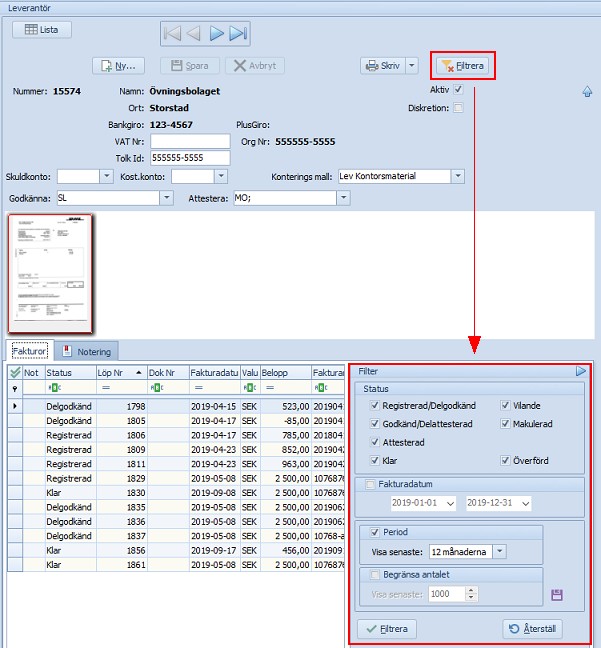This screenshot has height=648, width=601.
Task: Click the 1000 count spinner arrows
Action: click(x=472, y=594)
